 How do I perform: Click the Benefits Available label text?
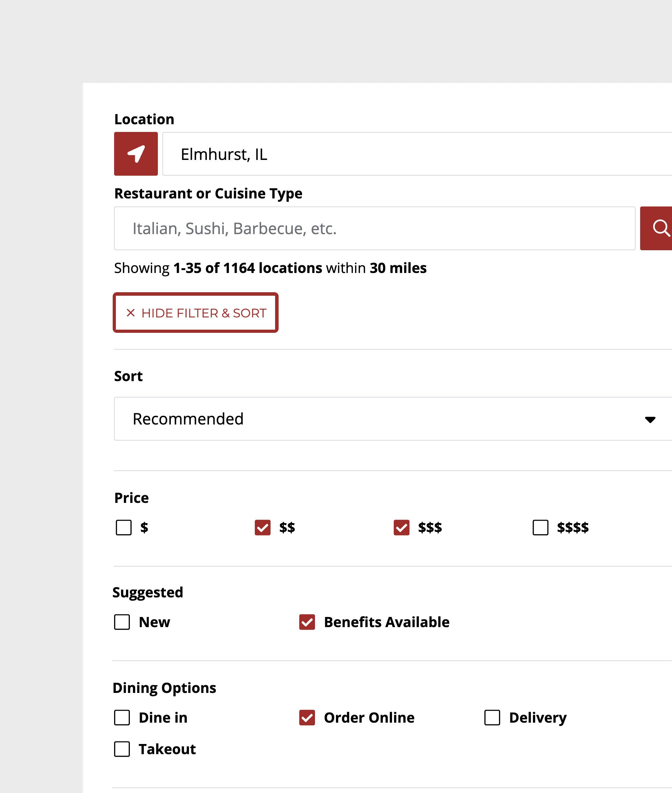pyautogui.click(x=386, y=622)
